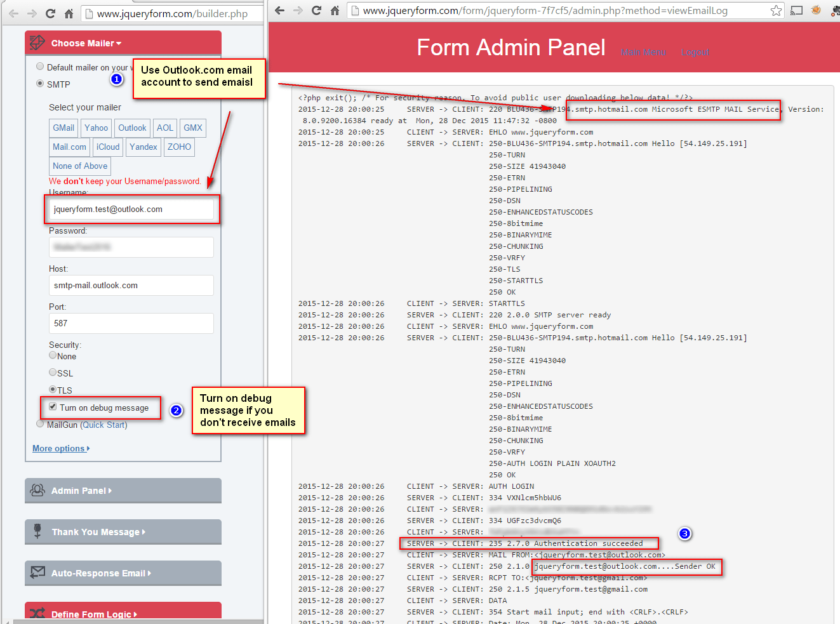Click forward arrow in left browser window

pos(32,13)
